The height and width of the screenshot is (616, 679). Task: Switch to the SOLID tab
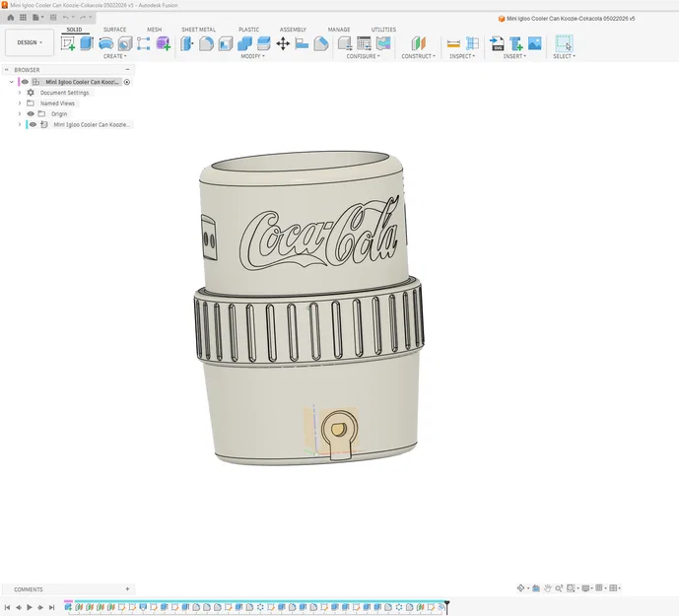(x=74, y=30)
